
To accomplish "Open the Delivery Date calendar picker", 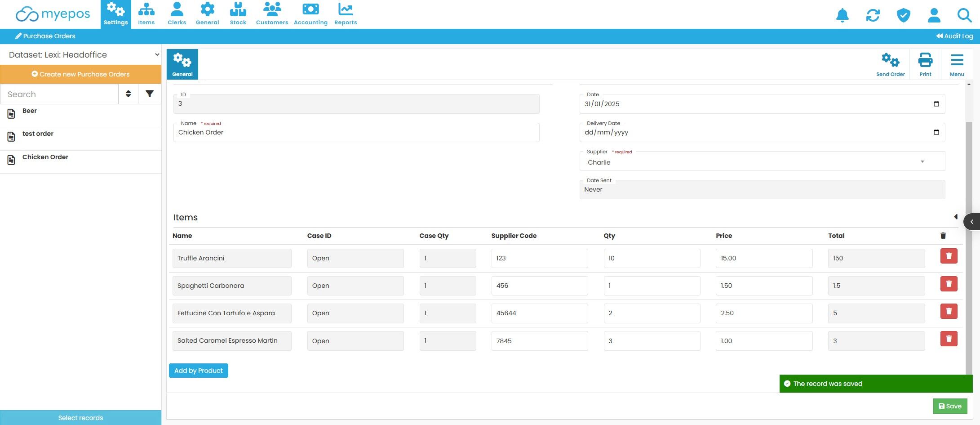I will click(x=936, y=132).
